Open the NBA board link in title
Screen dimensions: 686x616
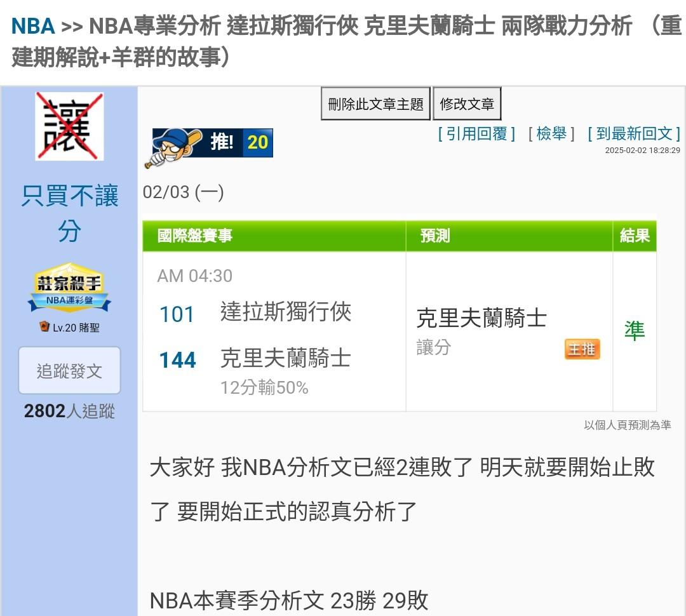click(33, 26)
